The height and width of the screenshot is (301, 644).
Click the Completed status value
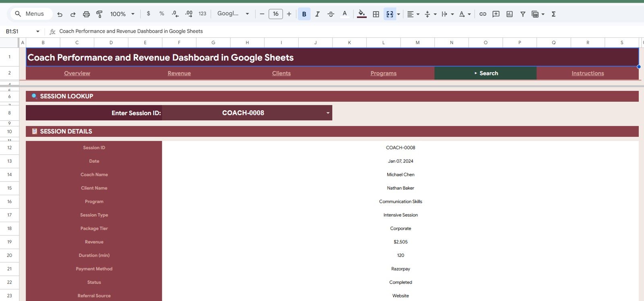pos(400,282)
